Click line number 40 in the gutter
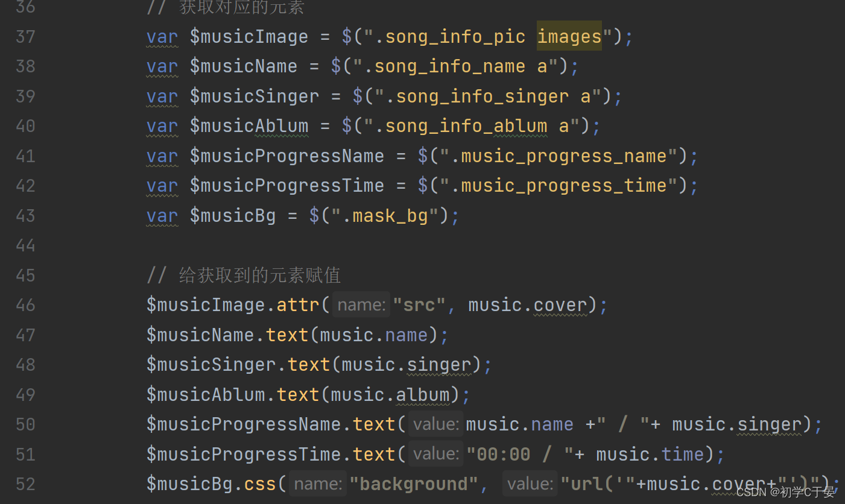The height and width of the screenshot is (504, 845). pos(25,126)
